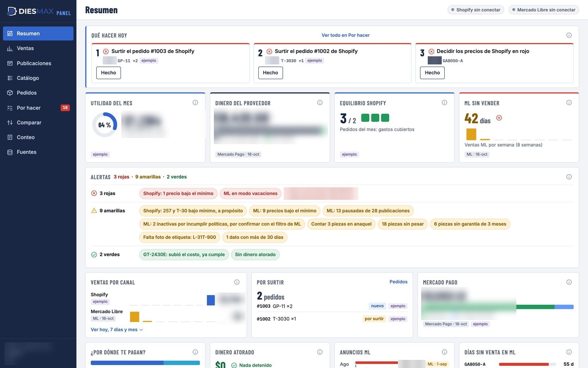Click the 64 % utility progress ring

(104, 125)
